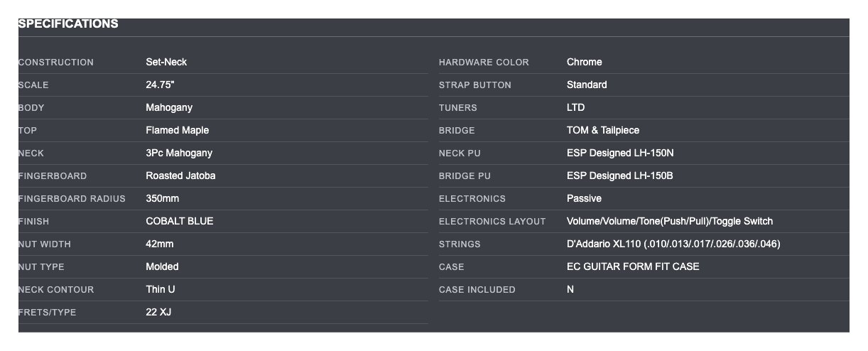868x351 pixels.
Task: Click the D'Addario XL110 strings value
Action: 673,244
